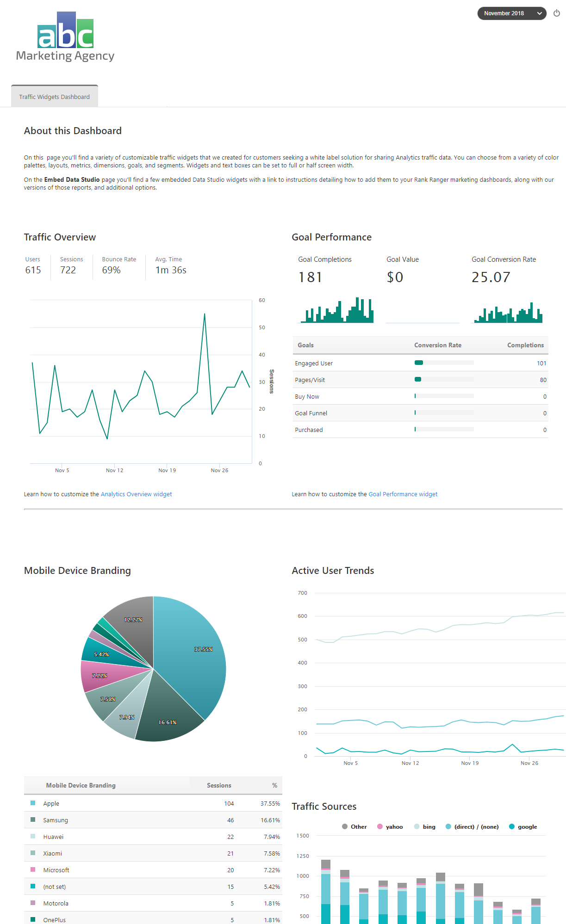Toggle the (direct) / (none) legend marker
Viewport: 566px width, 924px height.
pyautogui.click(x=448, y=826)
